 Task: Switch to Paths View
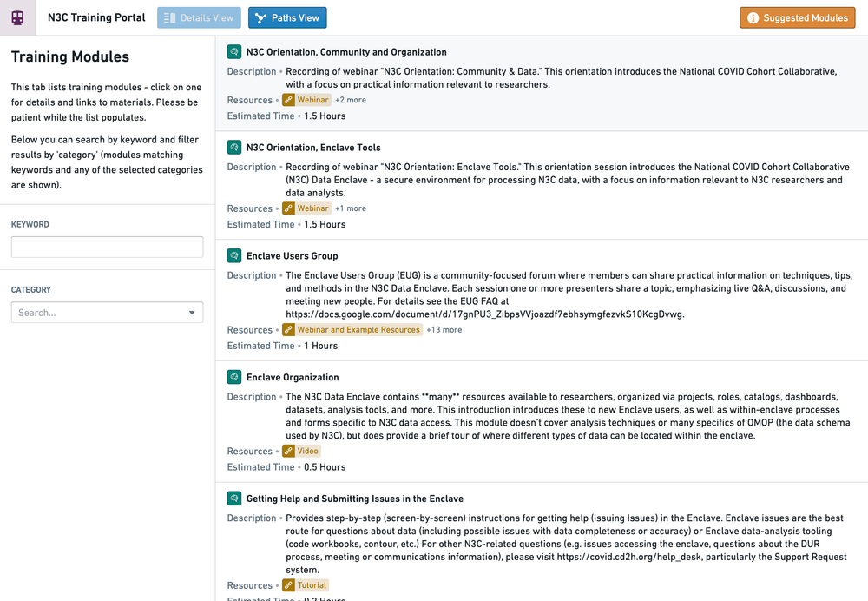pyautogui.click(x=287, y=18)
